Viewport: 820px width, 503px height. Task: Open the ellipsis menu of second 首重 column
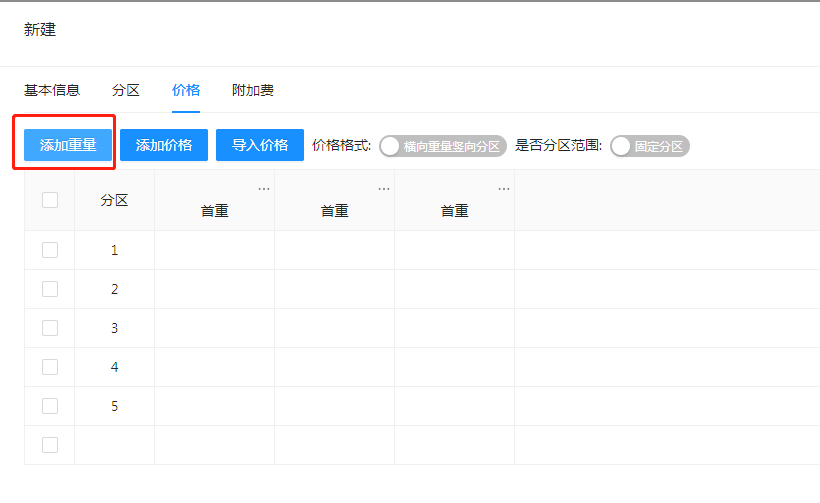pyautogui.click(x=384, y=189)
